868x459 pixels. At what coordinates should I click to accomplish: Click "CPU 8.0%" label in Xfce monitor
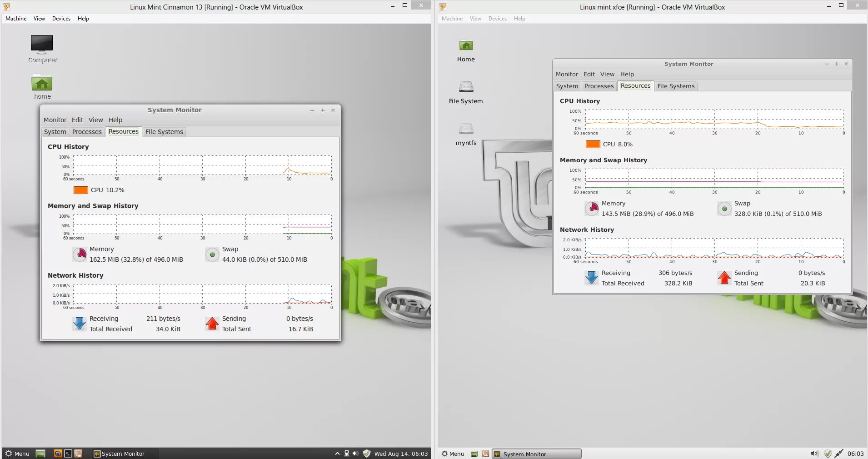(618, 144)
